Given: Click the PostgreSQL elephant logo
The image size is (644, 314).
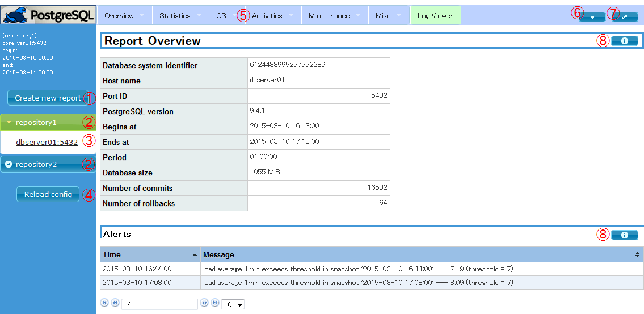Looking at the screenshot, I should click(48, 15).
